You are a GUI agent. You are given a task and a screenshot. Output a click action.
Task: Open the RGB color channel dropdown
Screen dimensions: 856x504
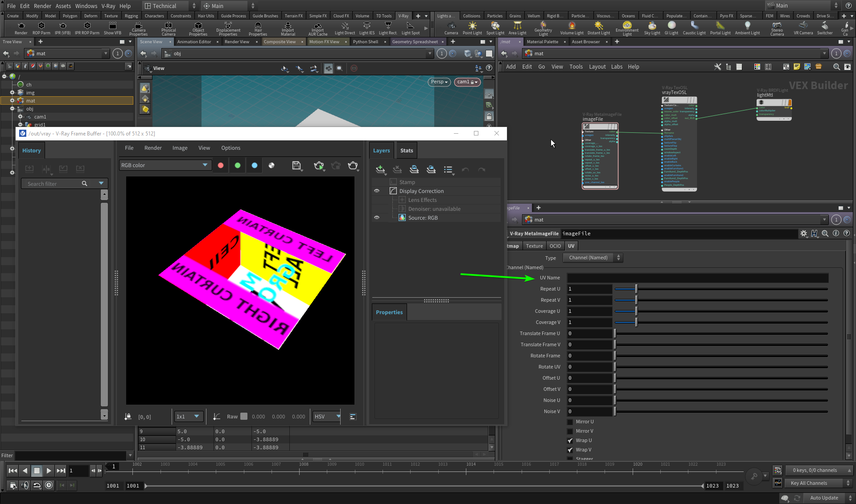(x=165, y=165)
